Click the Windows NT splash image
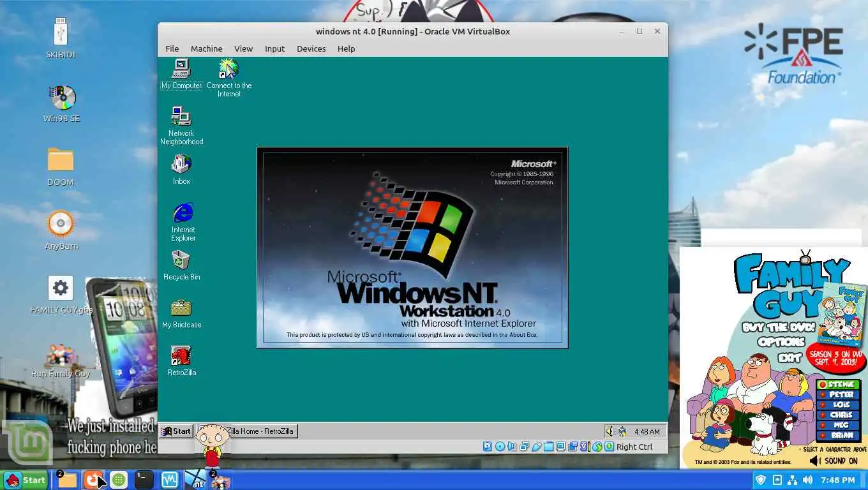868x490 pixels. click(412, 248)
